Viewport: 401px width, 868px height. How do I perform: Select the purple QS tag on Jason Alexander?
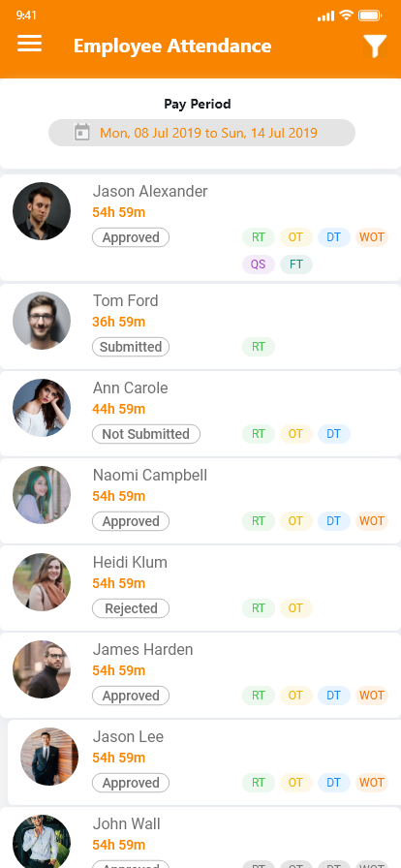point(258,264)
